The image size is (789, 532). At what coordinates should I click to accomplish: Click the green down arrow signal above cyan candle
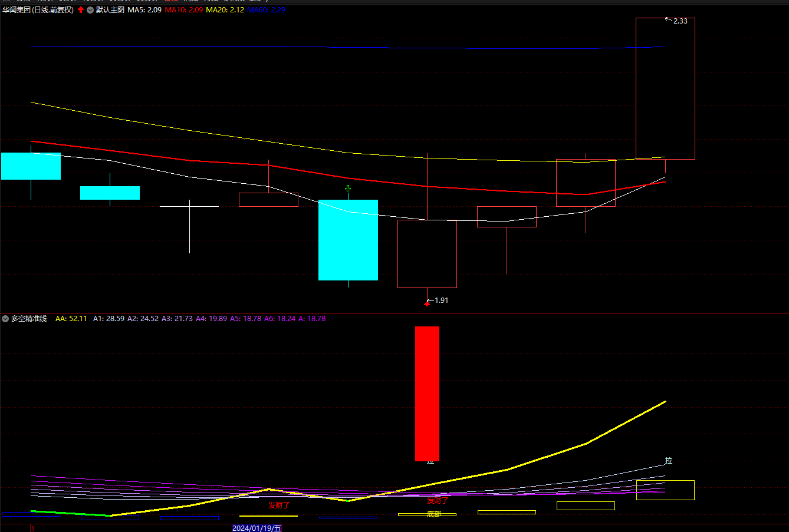coord(348,189)
